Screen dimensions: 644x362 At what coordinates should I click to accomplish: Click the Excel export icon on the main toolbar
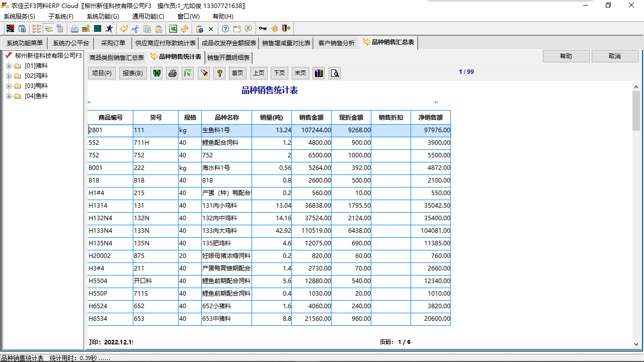[x=173, y=29]
